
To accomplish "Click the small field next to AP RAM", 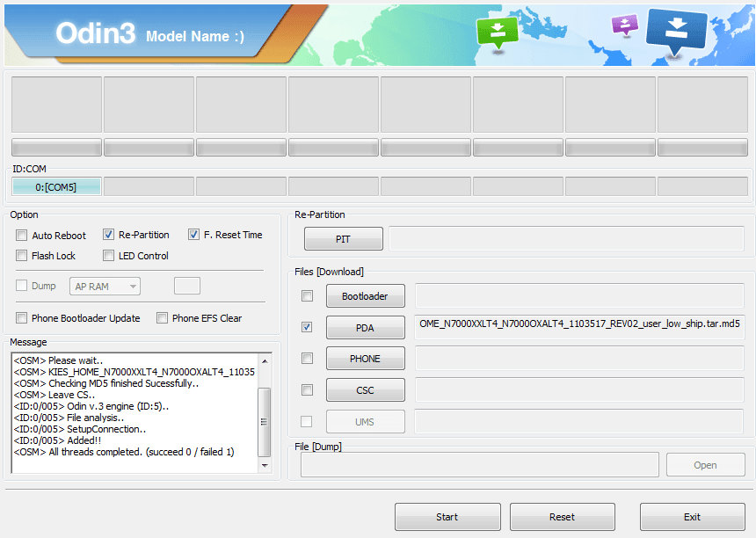I will pyautogui.click(x=187, y=286).
